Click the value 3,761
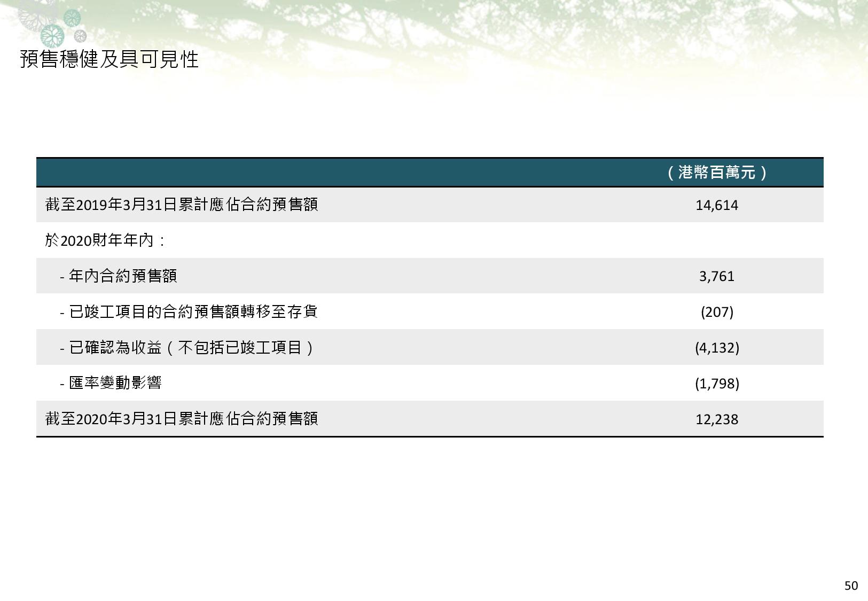The width and height of the screenshot is (868, 601). 717,276
